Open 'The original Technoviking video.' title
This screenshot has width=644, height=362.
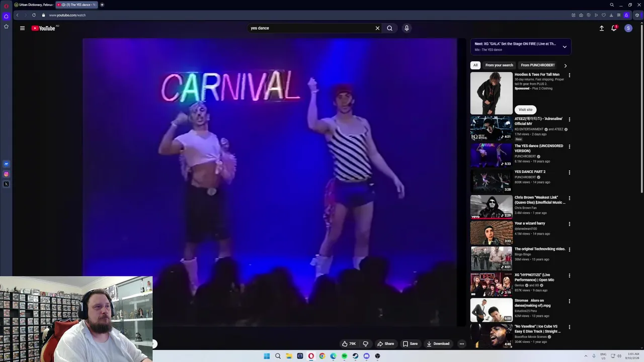[540, 249]
